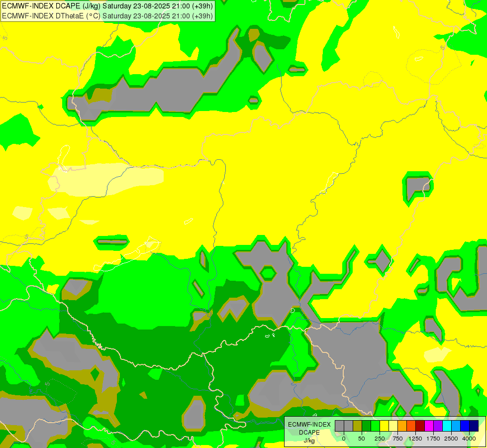Screen dimensions: 487x448
Task: Click the pale yellow legend swatch
Action: pyautogui.click(x=393, y=426)
